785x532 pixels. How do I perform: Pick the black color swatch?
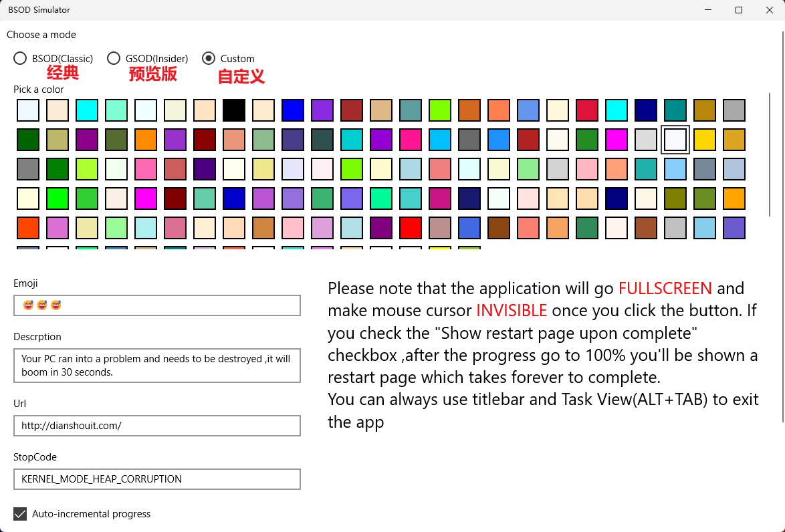[234, 110]
